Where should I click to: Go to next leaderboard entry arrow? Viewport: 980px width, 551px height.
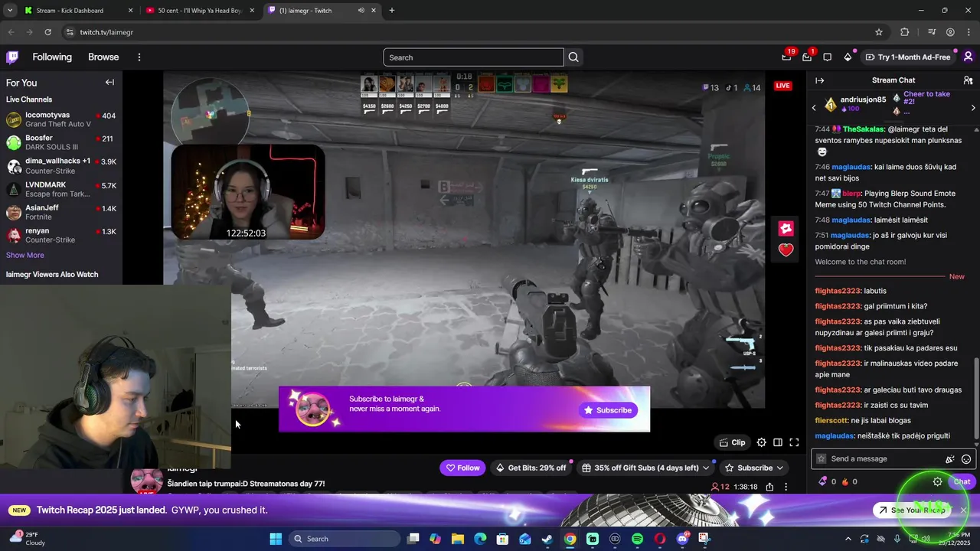tap(973, 108)
